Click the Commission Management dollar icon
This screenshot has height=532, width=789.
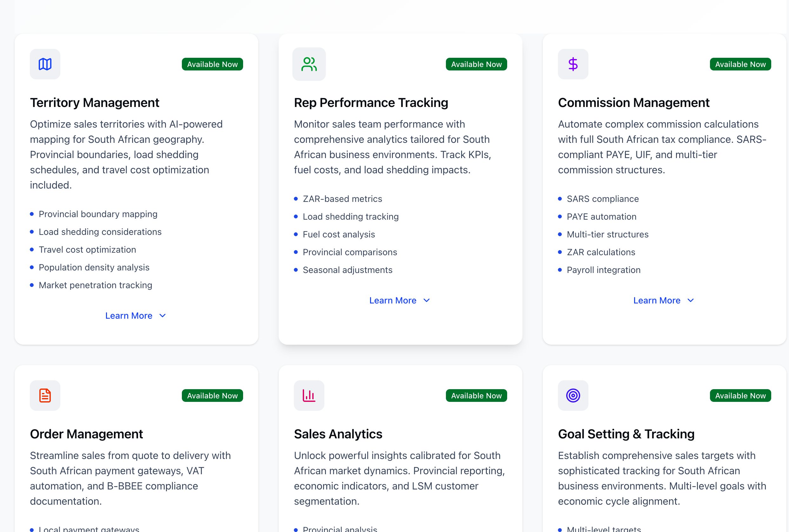[x=573, y=64]
